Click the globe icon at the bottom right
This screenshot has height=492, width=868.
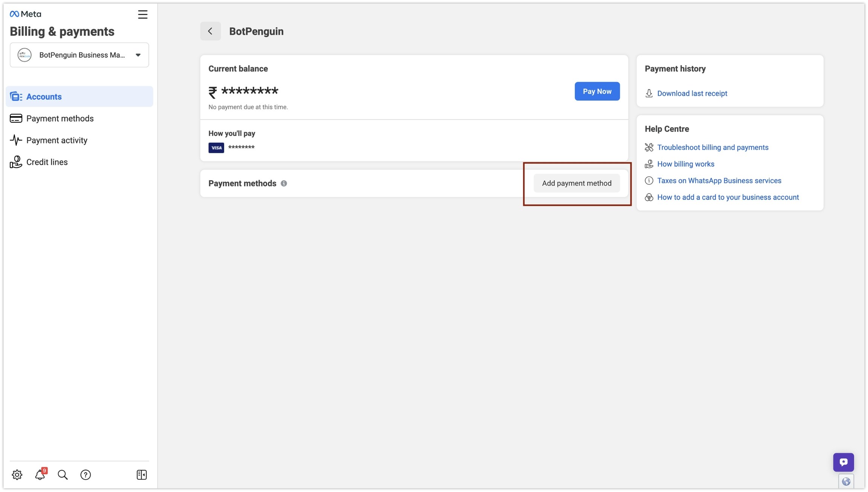click(846, 481)
